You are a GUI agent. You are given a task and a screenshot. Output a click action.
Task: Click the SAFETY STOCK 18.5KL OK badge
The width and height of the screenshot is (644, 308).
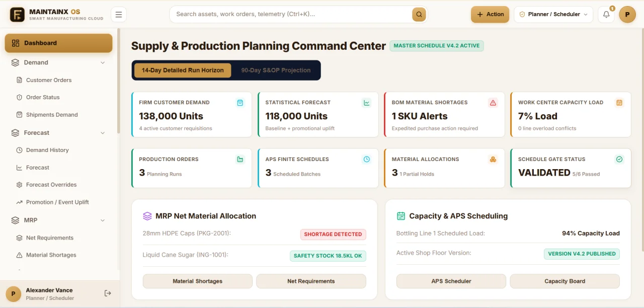coord(328,256)
